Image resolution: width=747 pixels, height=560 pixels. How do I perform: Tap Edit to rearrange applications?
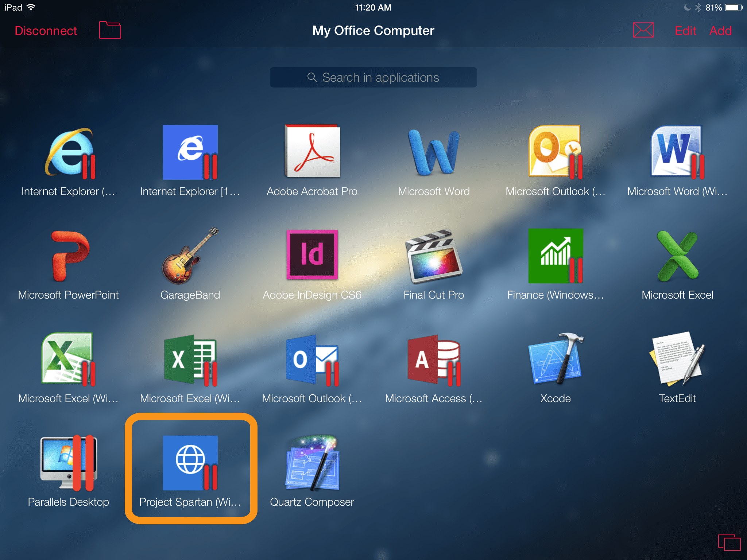pyautogui.click(x=685, y=31)
